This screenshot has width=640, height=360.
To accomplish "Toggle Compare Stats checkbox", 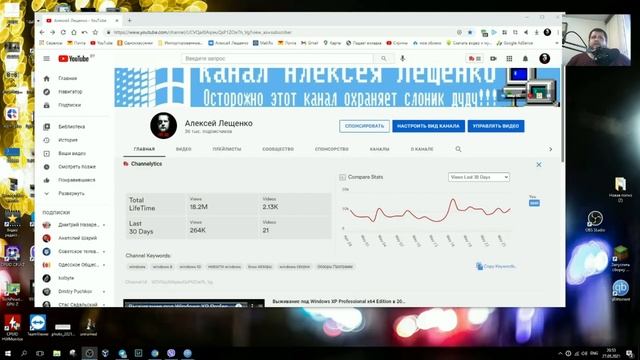I will click(342, 177).
